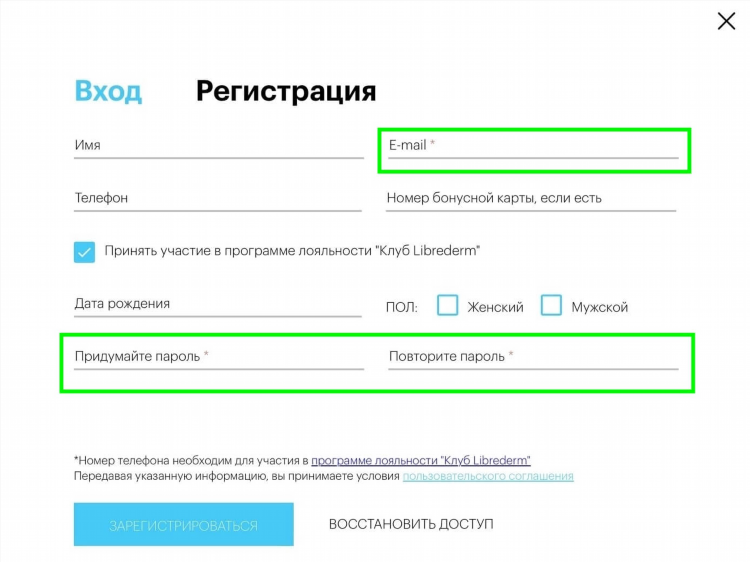Switch to the Вход tab
Image resolution: width=750 pixels, height=562 pixels.
(108, 90)
